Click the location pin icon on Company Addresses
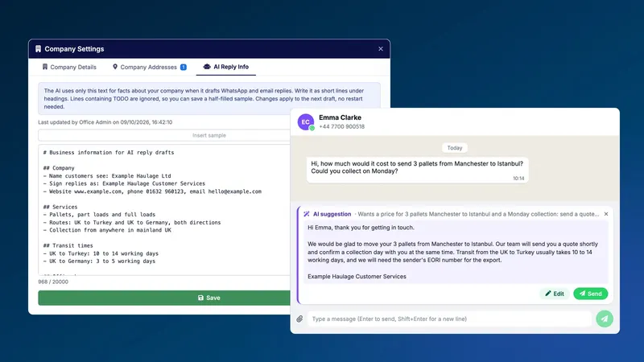This screenshot has width=644, height=362. [115, 67]
